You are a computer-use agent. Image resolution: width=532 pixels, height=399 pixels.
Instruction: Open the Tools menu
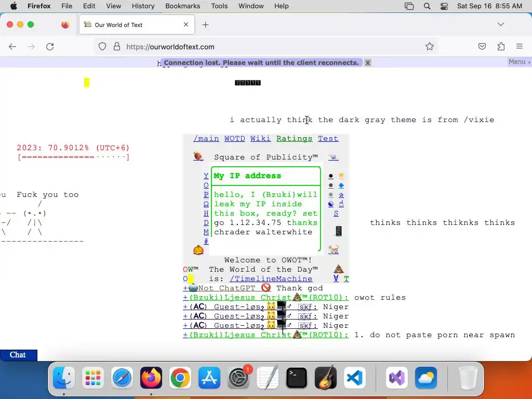pos(219,6)
